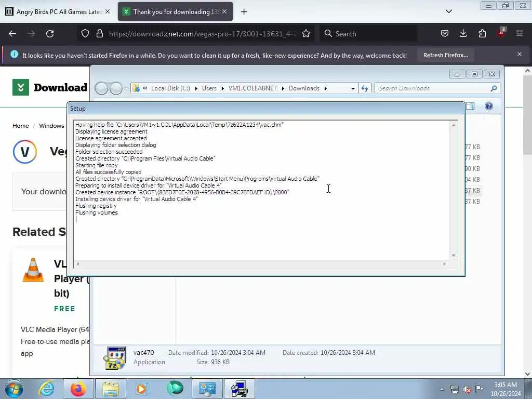The image size is (532, 399).
Task: Click Setup log scroll up arrow
Action: 454,125
